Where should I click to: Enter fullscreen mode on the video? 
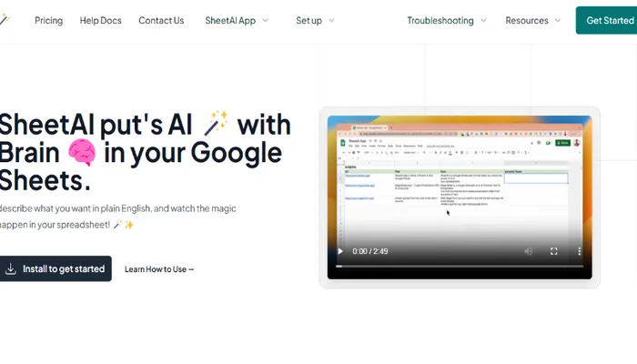pyautogui.click(x=553, y=251)
